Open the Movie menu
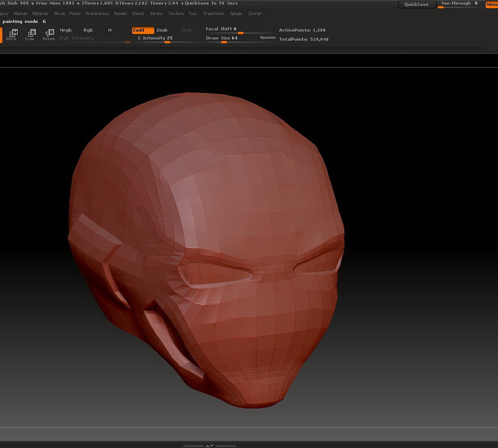The width and height of the screenshot is (498, 448). (x=59, y=14)
